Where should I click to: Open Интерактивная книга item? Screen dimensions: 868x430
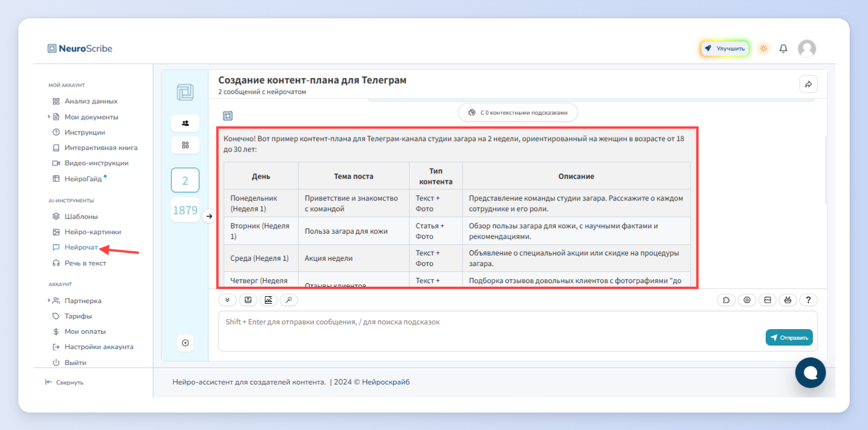pyautogui.click(x=100, y=147)
